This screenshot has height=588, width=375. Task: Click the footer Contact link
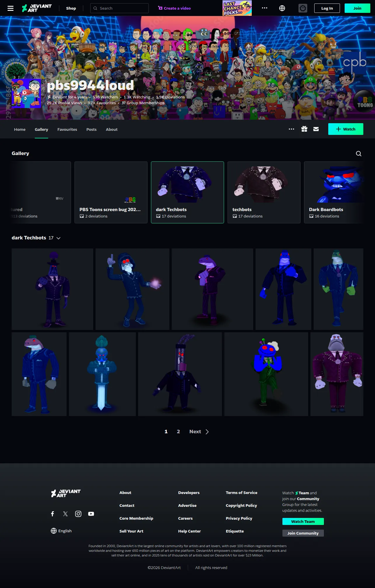pyautogui.click(x=127, y=505)
